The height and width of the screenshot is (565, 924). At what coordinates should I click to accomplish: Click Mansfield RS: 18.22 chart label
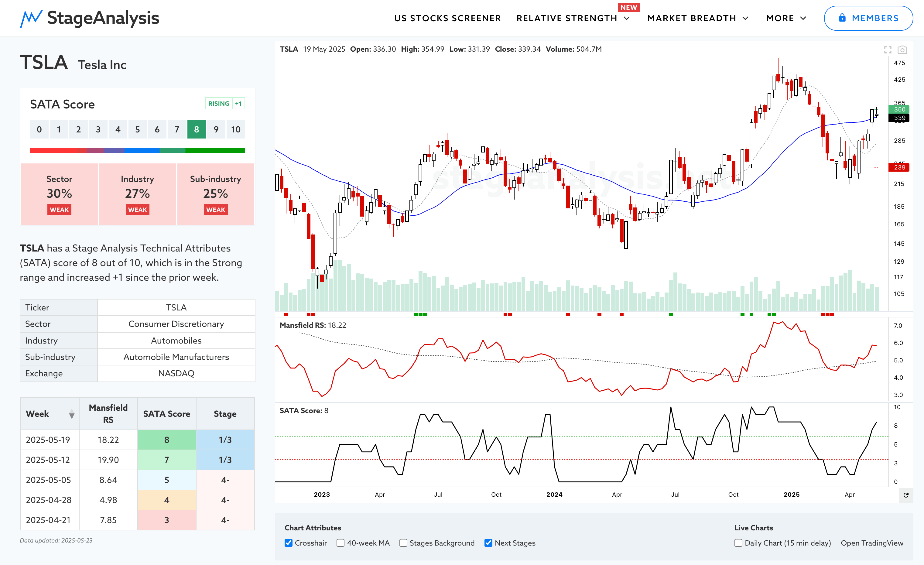[313, 325]
